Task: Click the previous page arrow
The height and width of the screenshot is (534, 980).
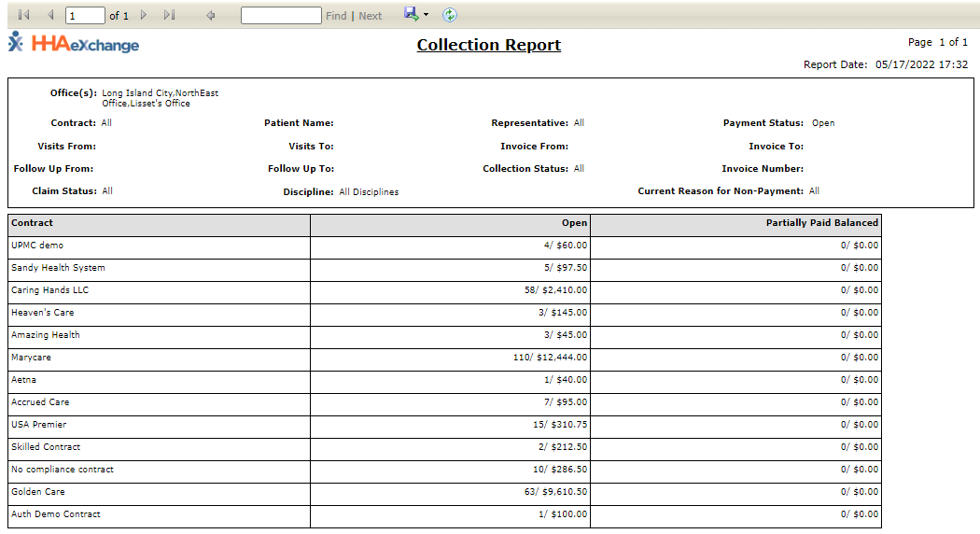Action: 50,15
